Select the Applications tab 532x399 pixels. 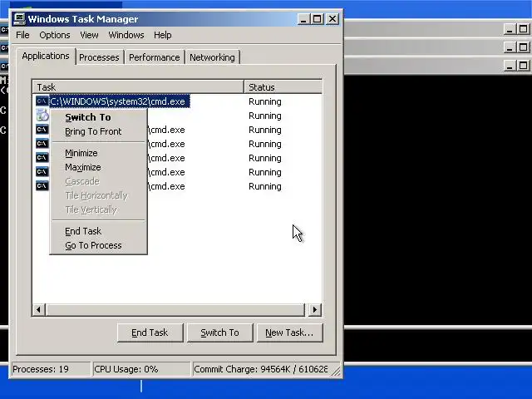click(46, 56)
